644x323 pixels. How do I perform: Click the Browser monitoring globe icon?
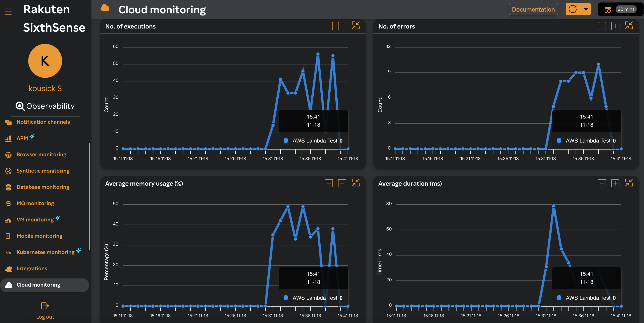[9, 155]
